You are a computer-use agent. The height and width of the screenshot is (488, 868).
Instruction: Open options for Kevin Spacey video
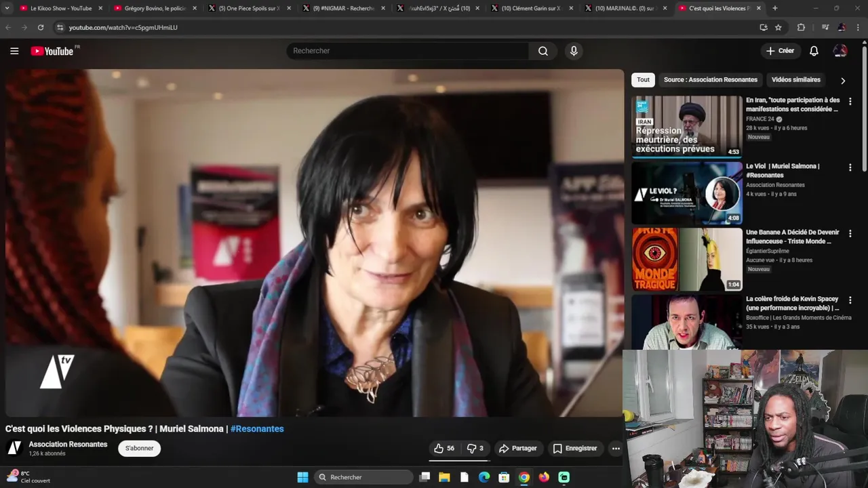click(x=850, y=300)
